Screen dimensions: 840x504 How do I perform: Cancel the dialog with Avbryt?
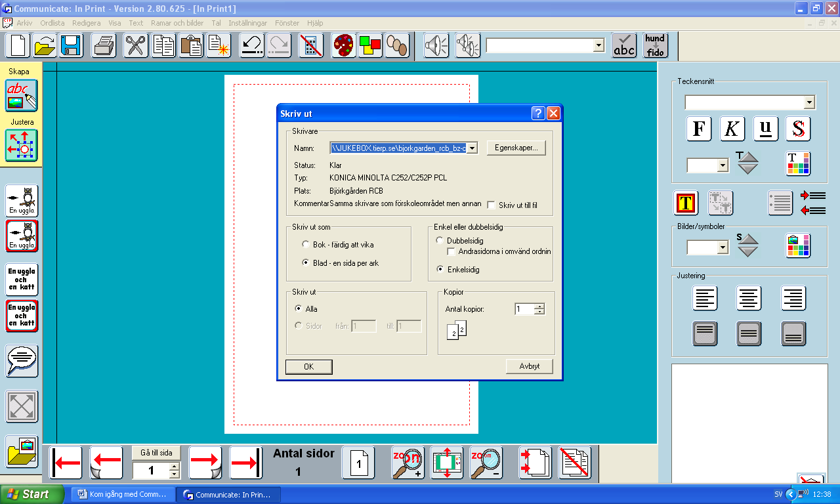[530, 366]
